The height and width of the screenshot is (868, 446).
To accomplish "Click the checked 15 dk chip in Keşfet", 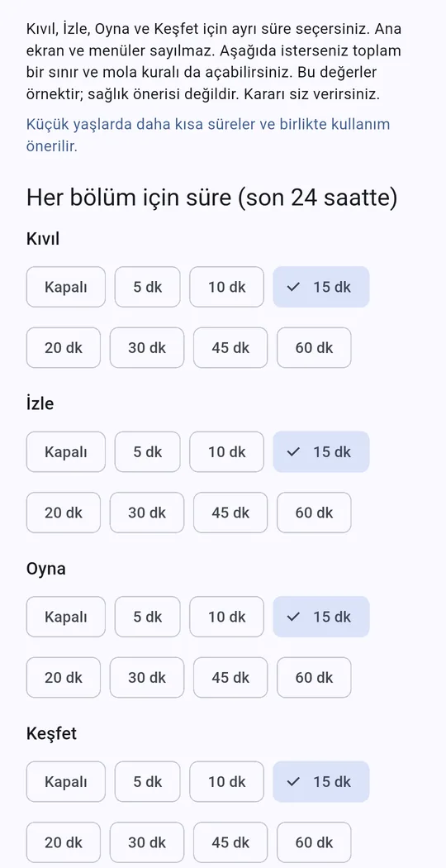I will 321,782.
